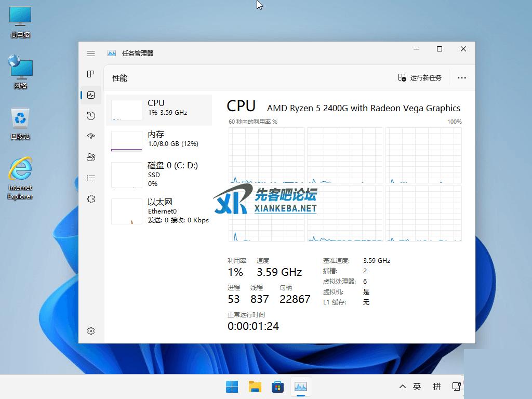Open the App history sidebar icon
The image size is (532, 399).
click(x=91, y=116)
